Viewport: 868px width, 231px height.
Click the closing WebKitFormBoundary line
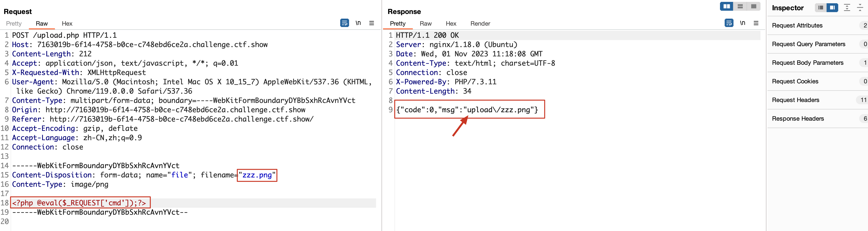(100, 212)
